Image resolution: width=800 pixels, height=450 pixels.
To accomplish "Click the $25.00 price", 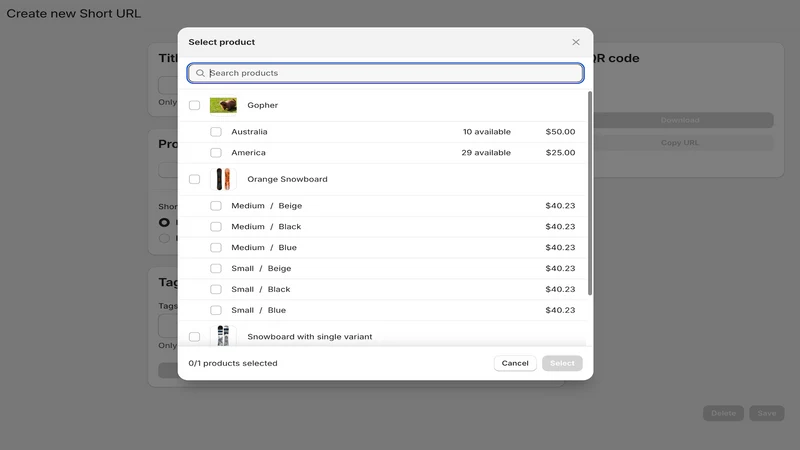I will 560,153.
